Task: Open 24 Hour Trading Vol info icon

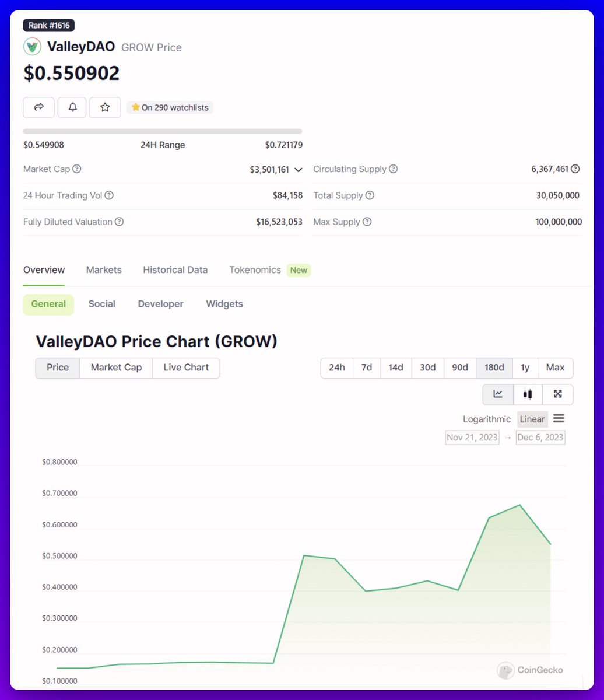Action: pos(109,195)
